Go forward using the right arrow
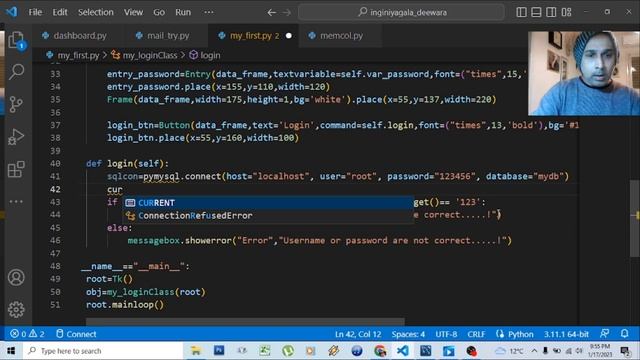Viewport: 640px width, 360px height. pos(287,13)
